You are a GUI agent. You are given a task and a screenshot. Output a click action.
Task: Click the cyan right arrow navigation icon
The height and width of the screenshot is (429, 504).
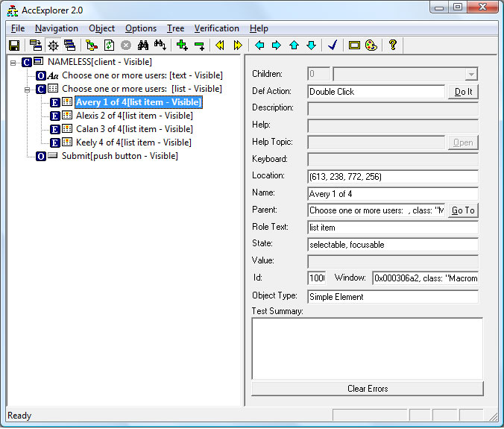(277, 46)
